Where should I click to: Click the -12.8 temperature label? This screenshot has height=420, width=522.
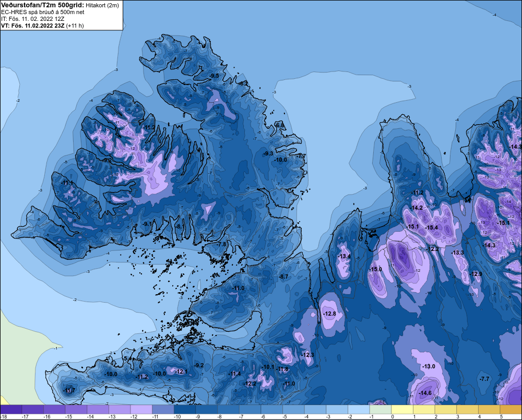(329, 314)
